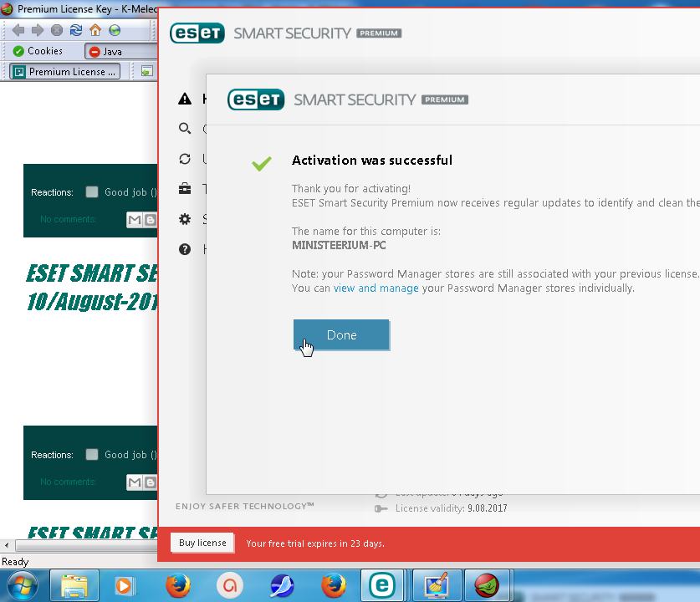Open the Home warning triangle sidebar icon

185,99
